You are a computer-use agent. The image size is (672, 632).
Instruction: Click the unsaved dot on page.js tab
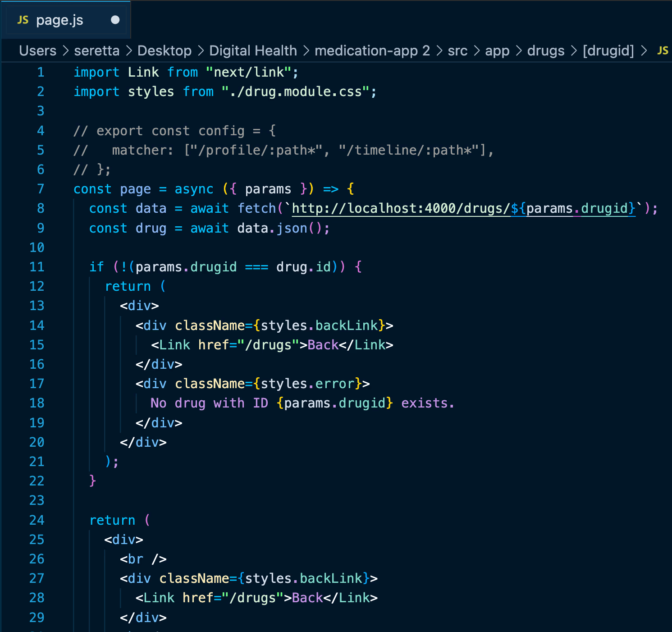[115, 20]
